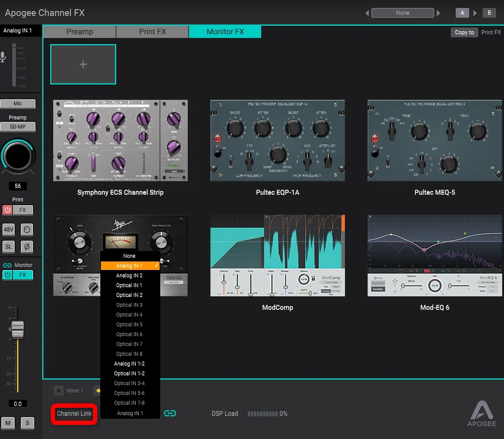Choose Analog IN 1-2 in menu
Image resolution: width=504 pixels, height=439 pixels.
pos(130,364)
